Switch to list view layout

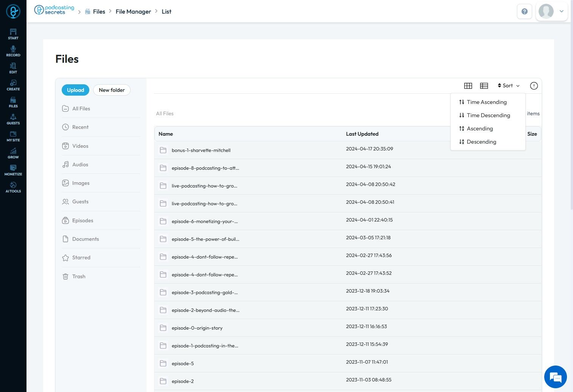484,86
